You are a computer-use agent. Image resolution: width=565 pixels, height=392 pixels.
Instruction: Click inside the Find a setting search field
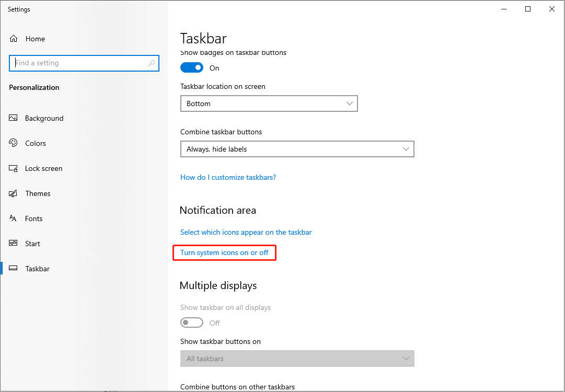[x=78, y=63]
